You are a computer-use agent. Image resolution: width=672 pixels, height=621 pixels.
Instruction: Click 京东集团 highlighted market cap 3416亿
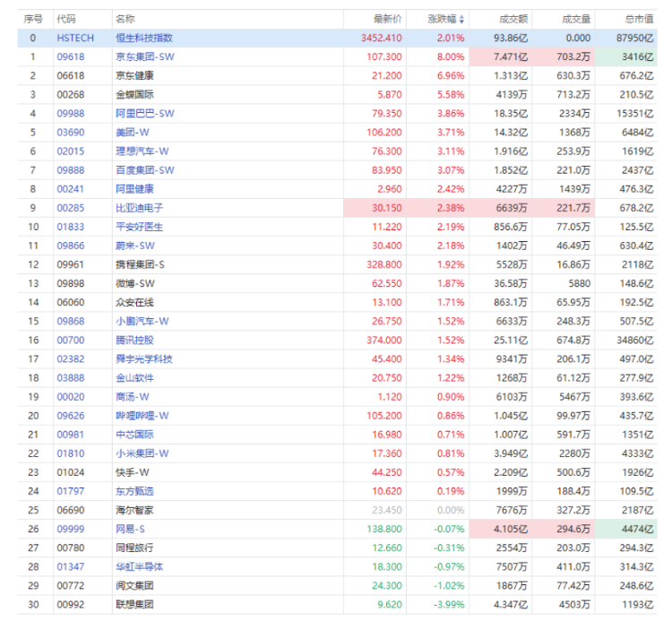(x=638, y=57)
